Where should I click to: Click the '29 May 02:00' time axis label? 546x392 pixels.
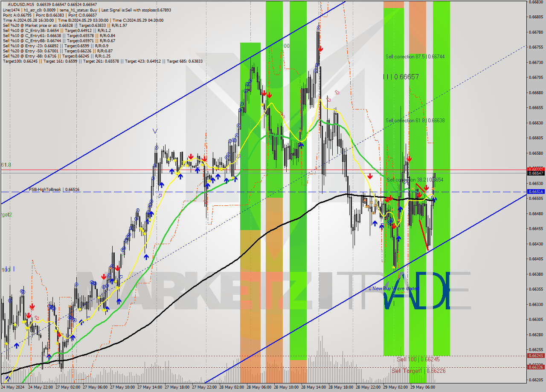coord(396,387)
